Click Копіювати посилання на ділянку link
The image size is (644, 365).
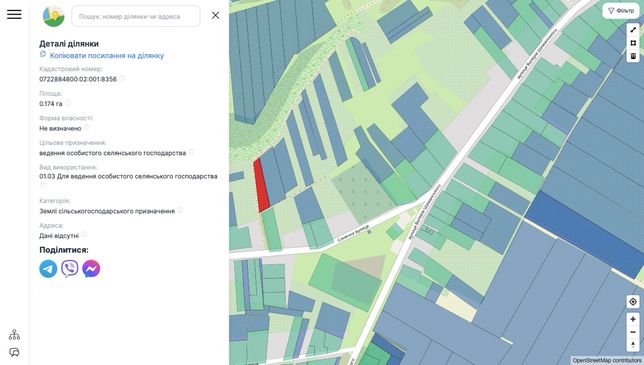(106, 55)
